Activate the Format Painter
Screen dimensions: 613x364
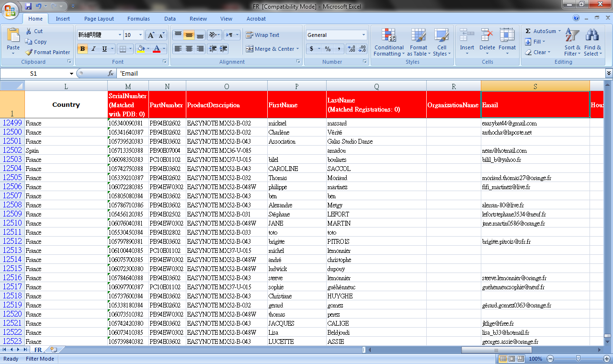48,52
